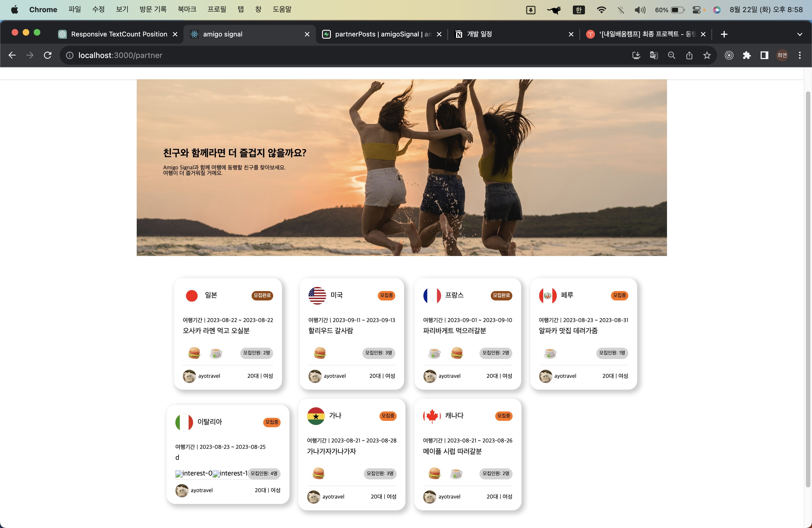
Task: Click the localhost:3000/partner address field
Action: coord(120,55)
